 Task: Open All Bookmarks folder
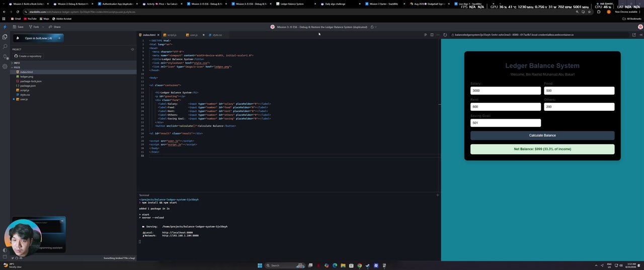point(632,19)
